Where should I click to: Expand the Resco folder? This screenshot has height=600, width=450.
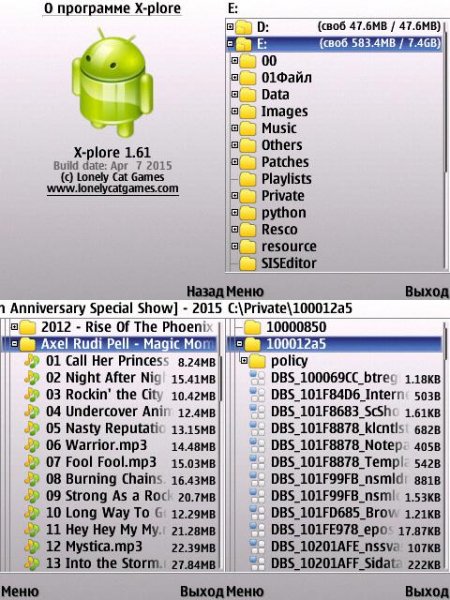pyautogui.click(x=235, y=229)
